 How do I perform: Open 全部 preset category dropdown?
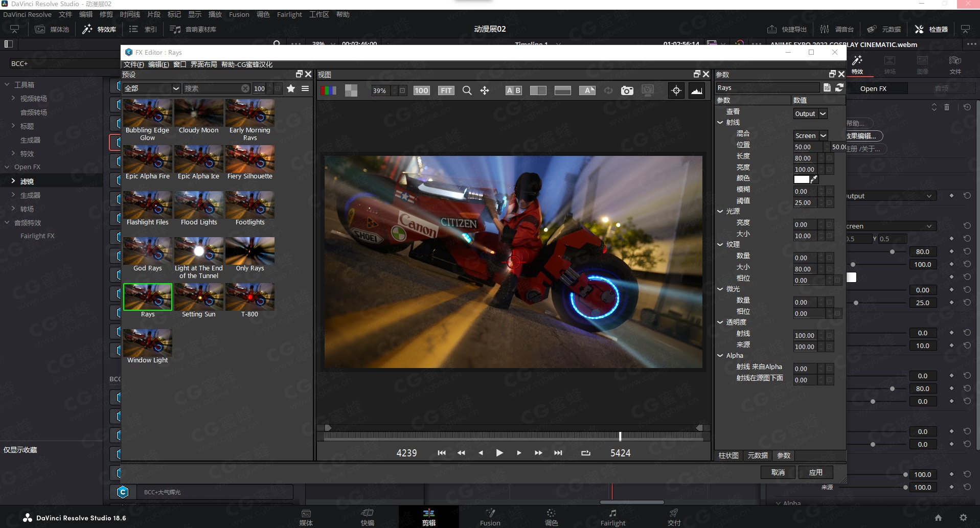click(152, 88)
